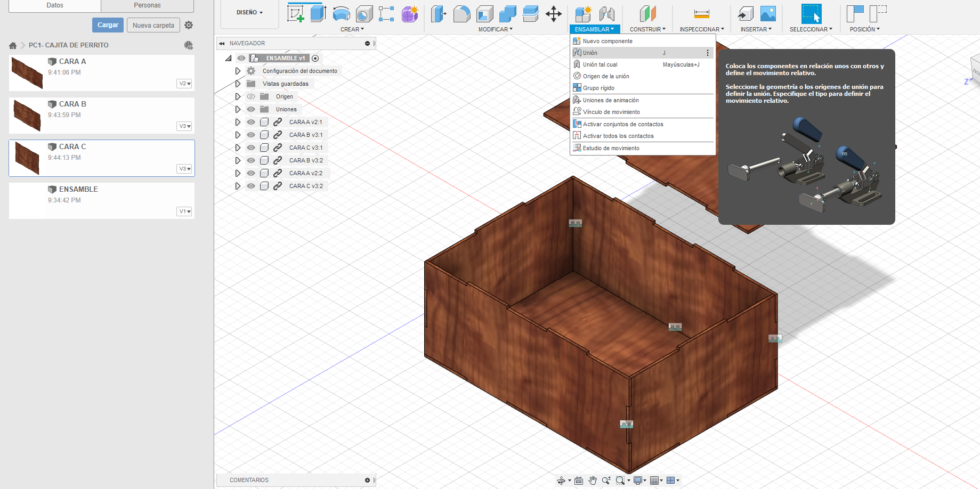Click the Insert Derive icon
Image resolution: width=980 pixels, height=489 pixels.
pos(745,14)
